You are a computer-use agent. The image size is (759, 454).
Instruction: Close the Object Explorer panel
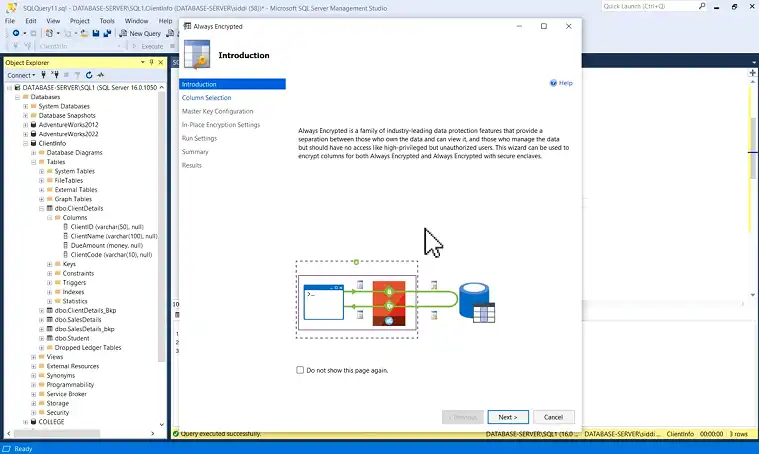coord(161,62)
